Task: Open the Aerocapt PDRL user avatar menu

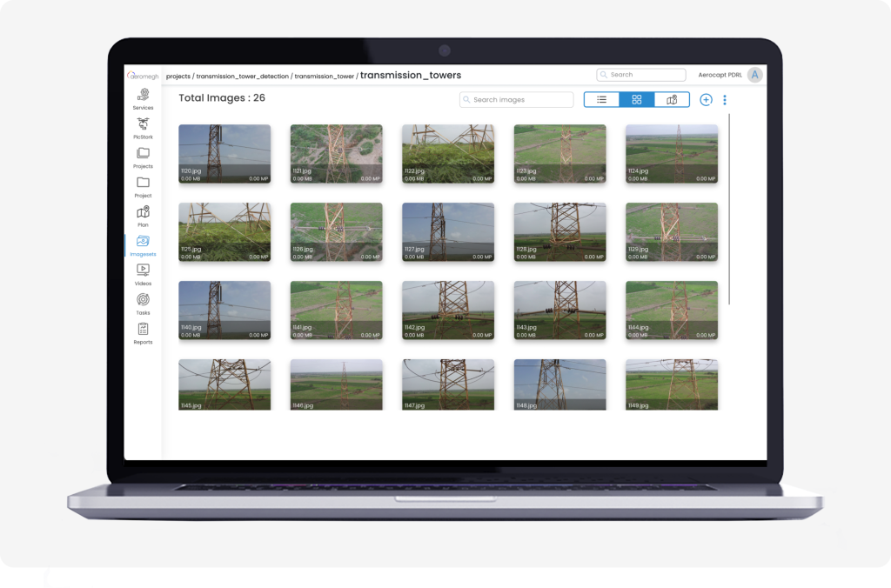Action: pos(754,76)
